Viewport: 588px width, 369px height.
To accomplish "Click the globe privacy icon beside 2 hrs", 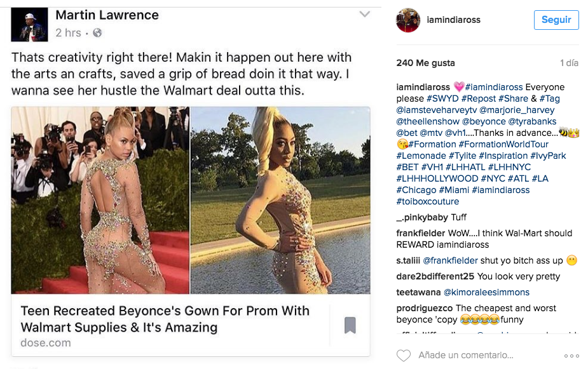I will 97,32.
